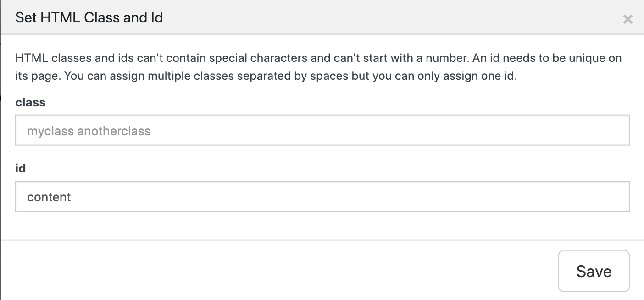Screen dimensions: 644x300
Task: Click the gray dialog header bar
Action: click(367, 18)
